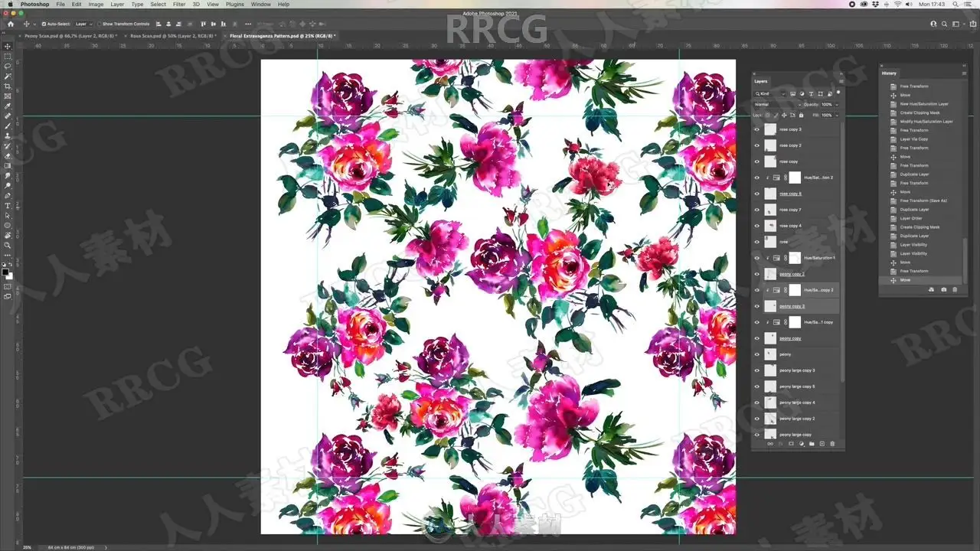The width and height of the screenshot is (980, 551).
Task: Open Auto-Select Layer dropdown
Action: pos(83,24)
